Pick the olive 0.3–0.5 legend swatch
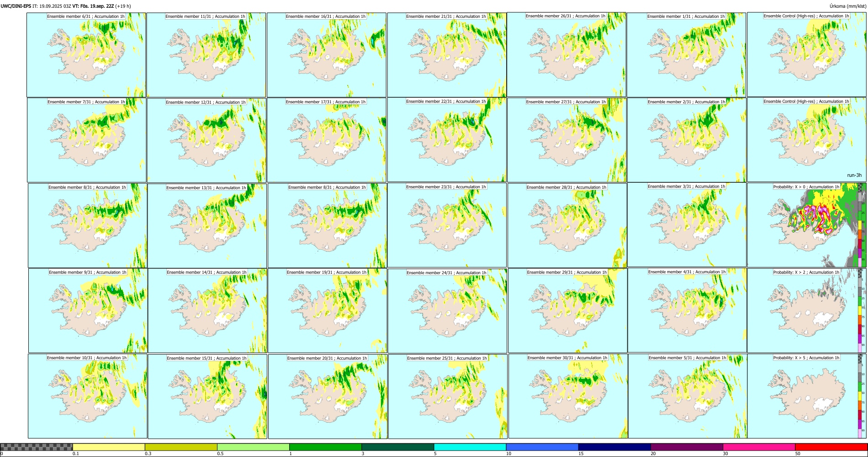Image resolution: width=868 pixels, height=457 pixels. click(181, 447)
